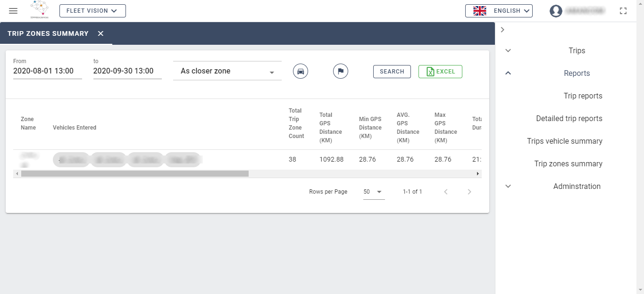This screenshot has width=644, height=294.
Task: Click the horizontal scrollbar thumb
Action: click(x=135, y=174)
